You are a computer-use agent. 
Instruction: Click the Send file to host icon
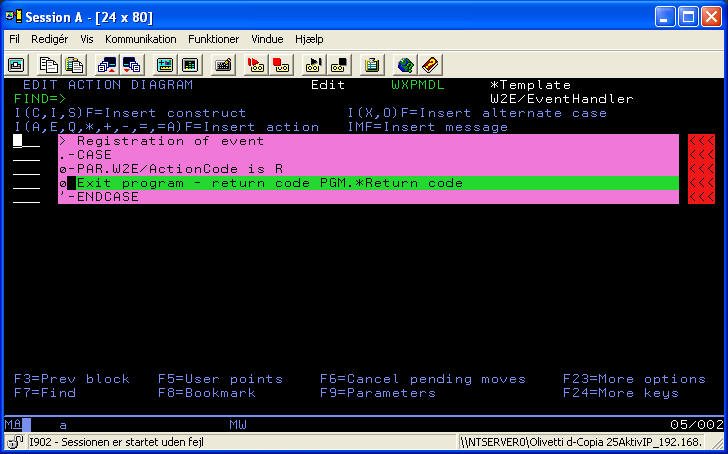(107, 65)
